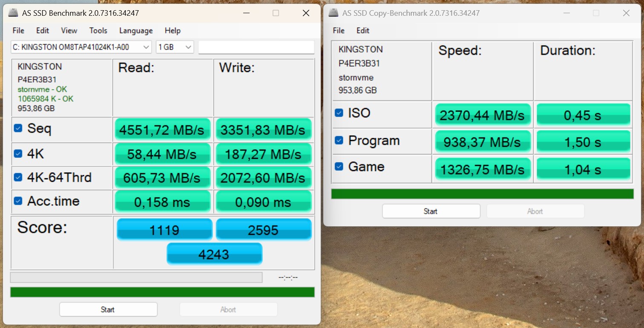Disable the ISO copy test checkbox
The width and height of the screenshot is (644, 328).
(x=339, y=113)
